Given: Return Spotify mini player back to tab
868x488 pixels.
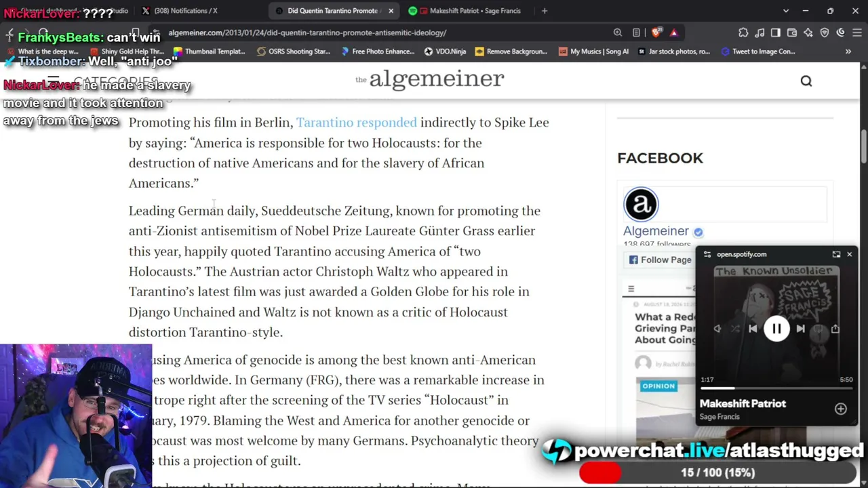Looking at the screenshot, I should click(x=836, y=254).
